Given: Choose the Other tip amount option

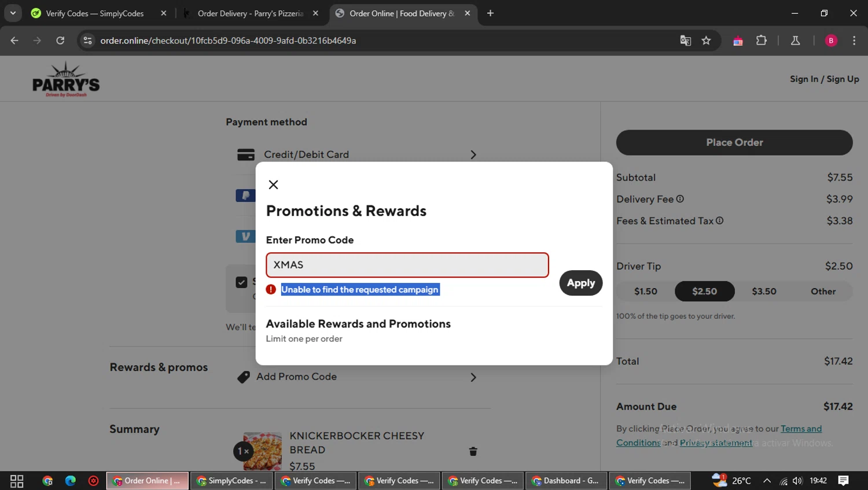Looking at the screenshot, I should coord(822,291).
